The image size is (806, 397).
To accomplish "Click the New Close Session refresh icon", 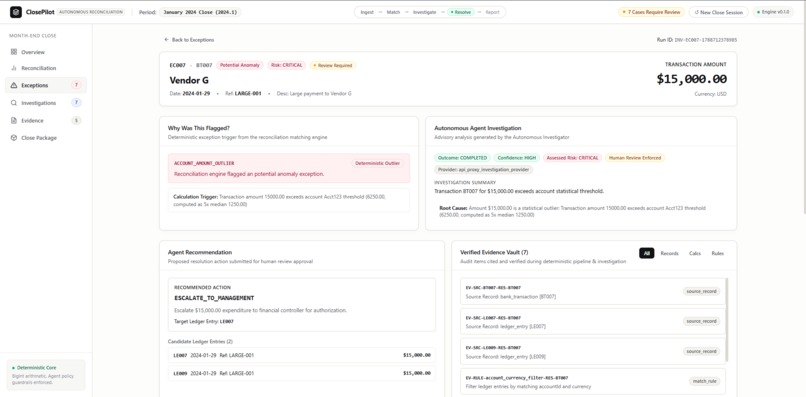I will coord(697,12).
